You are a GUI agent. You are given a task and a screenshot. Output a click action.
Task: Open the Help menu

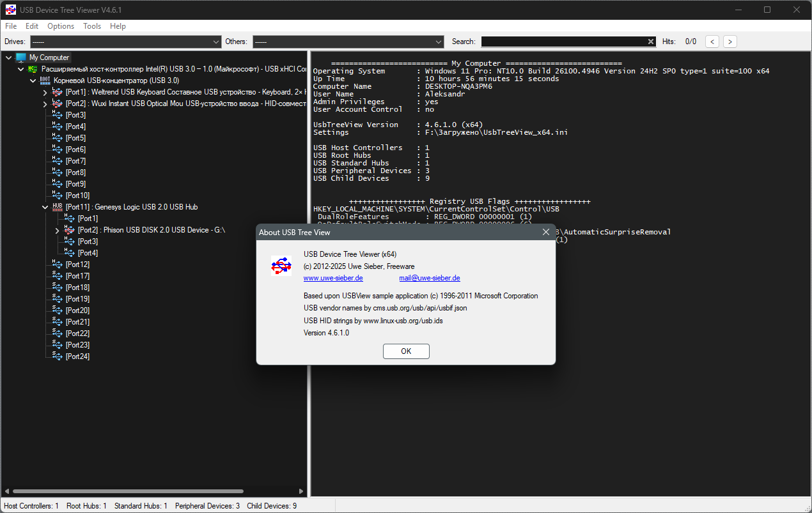(x=118, y=26)
